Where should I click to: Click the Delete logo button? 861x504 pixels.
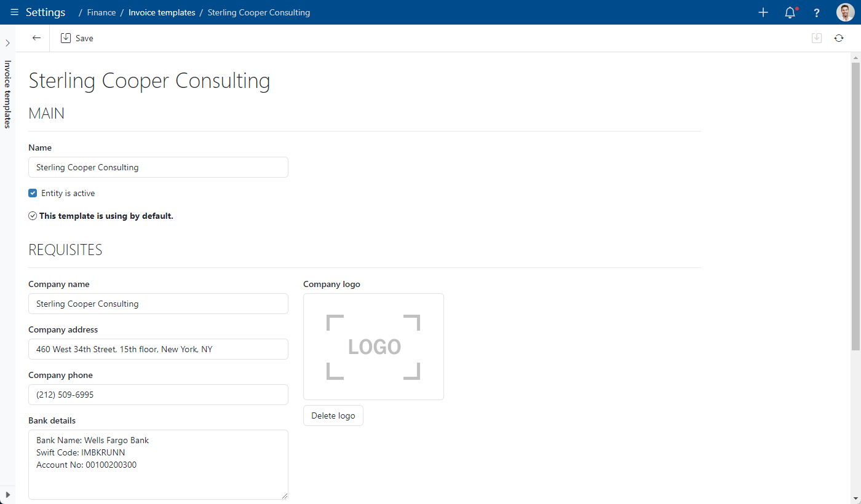[x=333, y=415]
